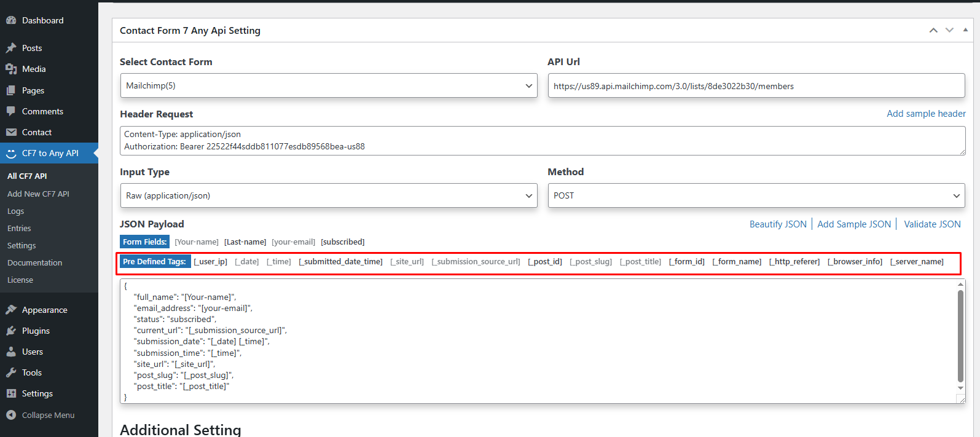The width and height of the screenshot is (980, 437).
Task: Click the Beautify JSON link
Action: click(x=778, y=224)
